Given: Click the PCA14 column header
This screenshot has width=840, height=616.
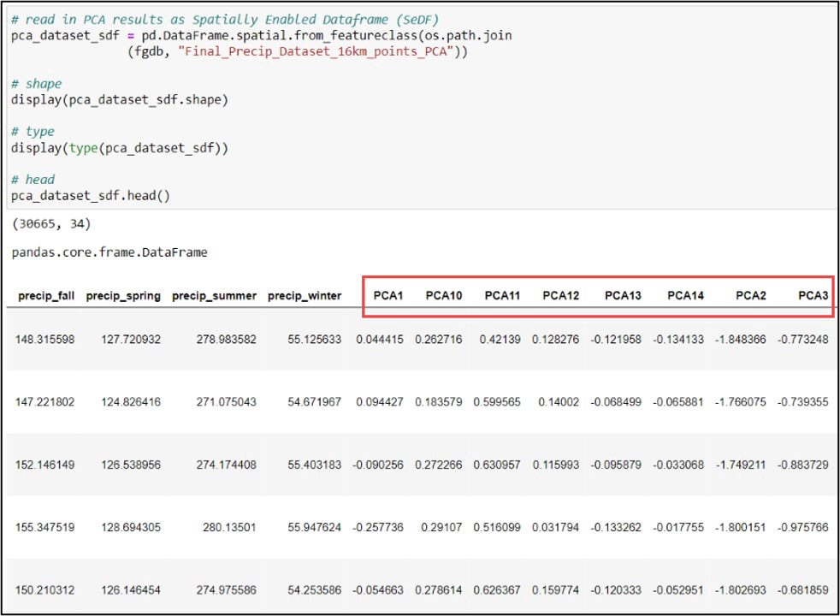Looking at the screenshot, I should tap(685, 296).
